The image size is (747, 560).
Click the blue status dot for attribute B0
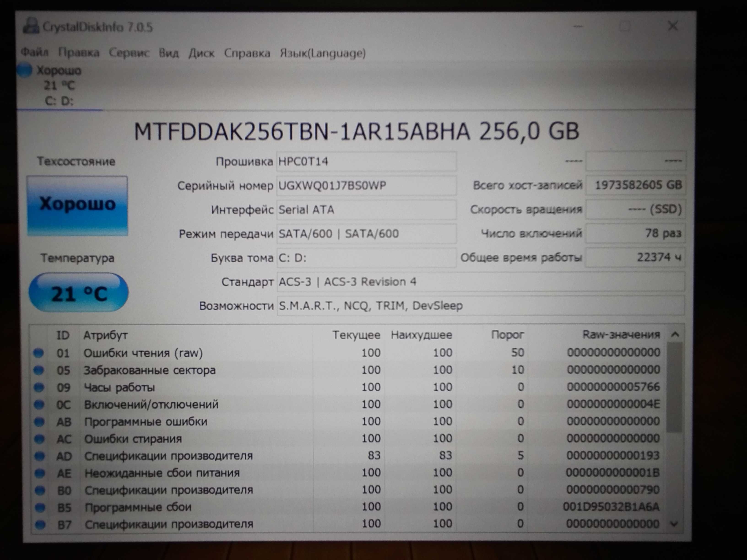(40, 490)
